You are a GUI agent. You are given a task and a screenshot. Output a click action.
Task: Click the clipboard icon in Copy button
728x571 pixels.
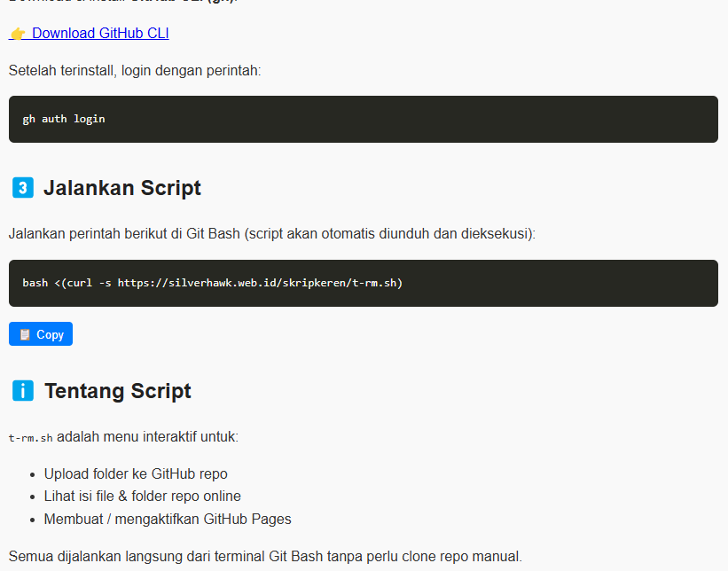25,334
